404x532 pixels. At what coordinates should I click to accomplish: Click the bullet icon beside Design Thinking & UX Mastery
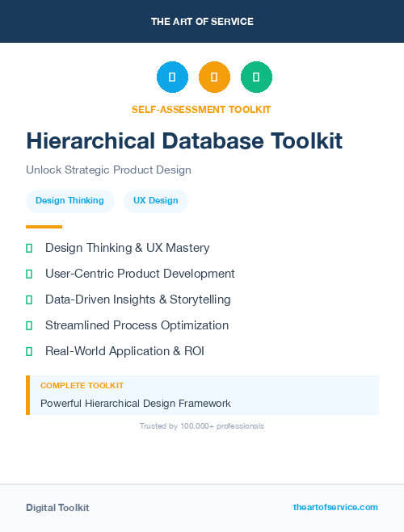29,249
